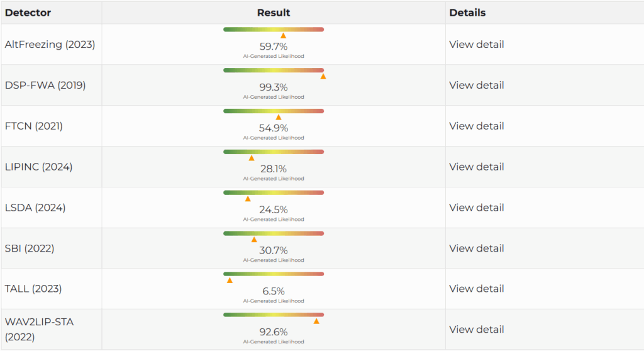This screenshot has width=644, height=351.
Task: Click the orange triangle under DSP-FWA bar
Action: point(323,77)
